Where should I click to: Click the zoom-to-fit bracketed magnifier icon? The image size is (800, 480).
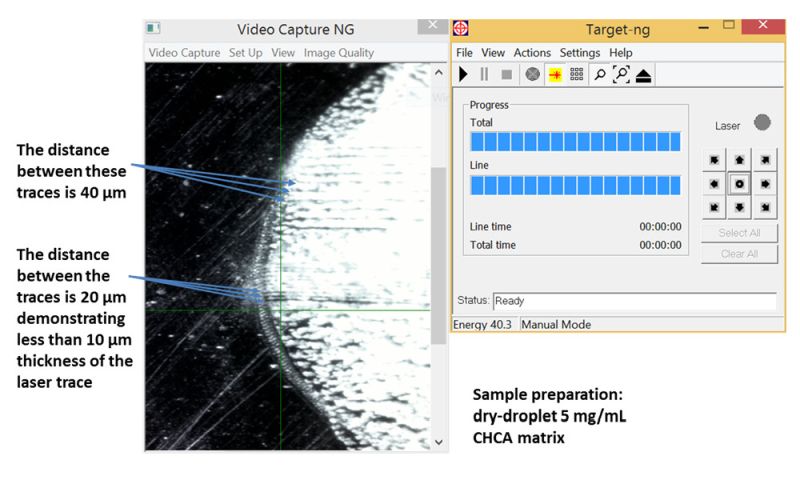click(x=621, y=74)
